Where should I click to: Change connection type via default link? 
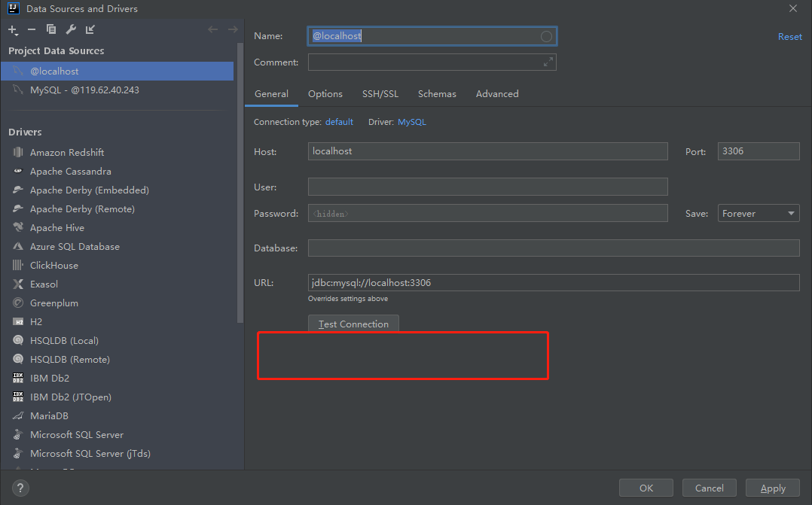[339, 122]
